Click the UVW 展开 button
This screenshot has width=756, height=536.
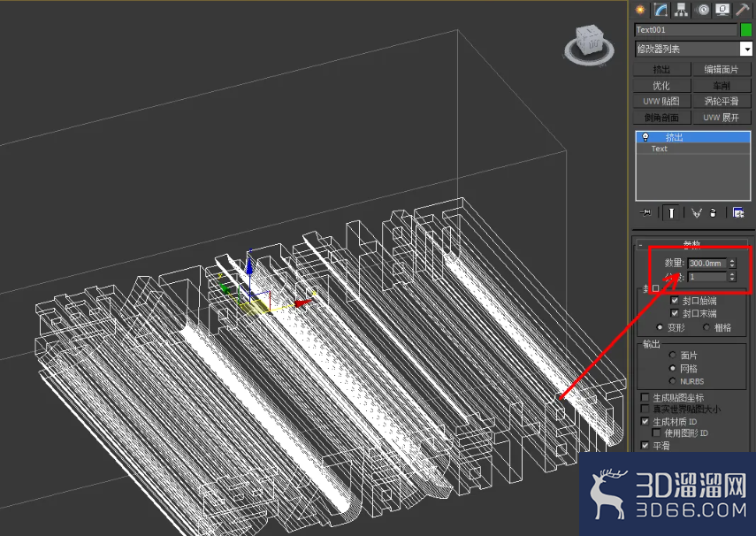click(722, 118)
